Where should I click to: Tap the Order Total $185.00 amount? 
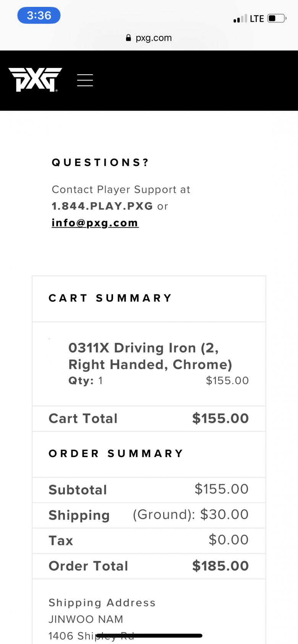(x=220, y=566)
